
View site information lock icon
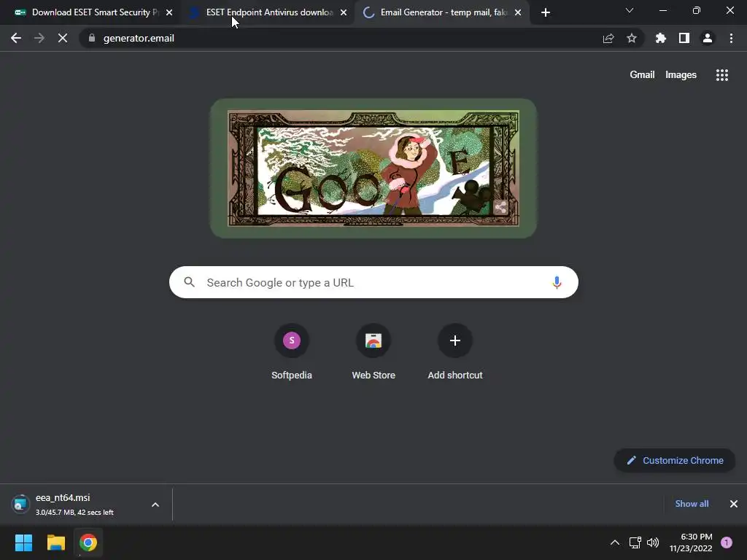[x=92, y=38]
